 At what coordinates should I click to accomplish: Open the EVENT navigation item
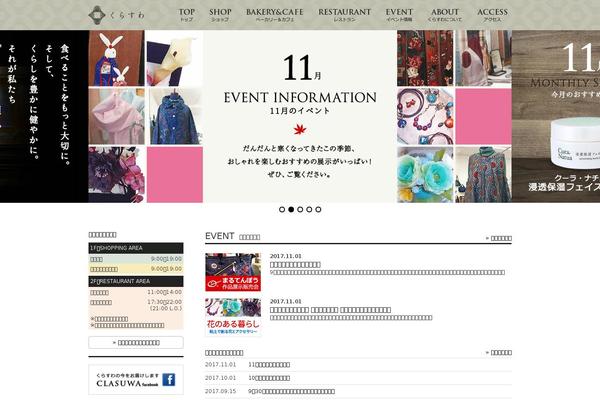(399, 15)
